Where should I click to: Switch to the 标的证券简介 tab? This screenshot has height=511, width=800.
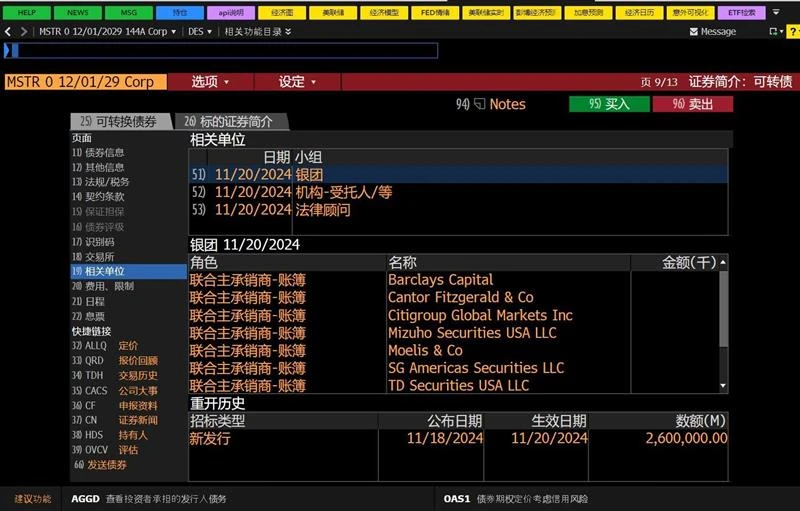tap(235, 121)
